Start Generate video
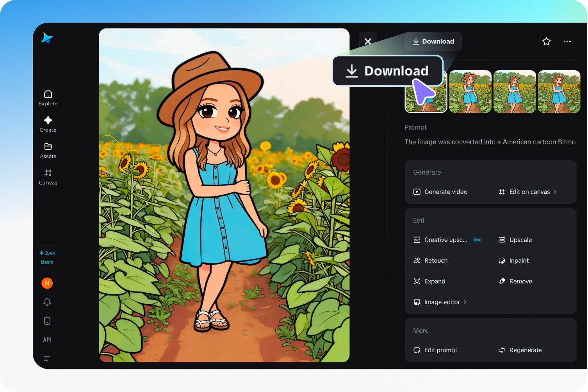The image size is (588, 392). [x=445, y=192]
